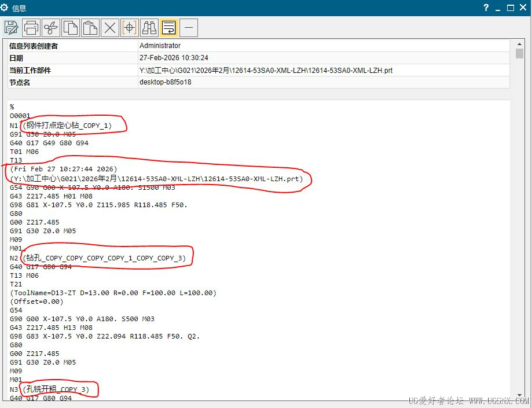The image size is (532, 408).
Task: Click the line '(Fri Feb 27 10:27:44 2026)'
Action: (x=64, y=169)
